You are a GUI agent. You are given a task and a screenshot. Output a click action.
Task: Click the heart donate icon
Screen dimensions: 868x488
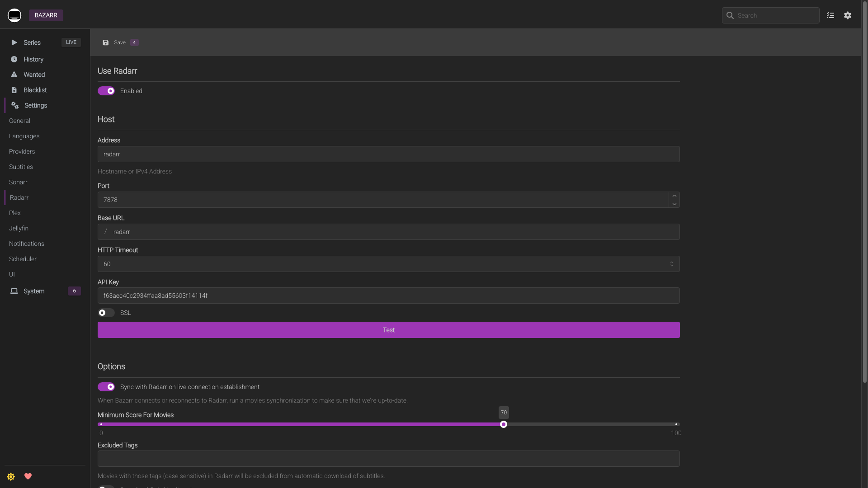tap(28, 476)
